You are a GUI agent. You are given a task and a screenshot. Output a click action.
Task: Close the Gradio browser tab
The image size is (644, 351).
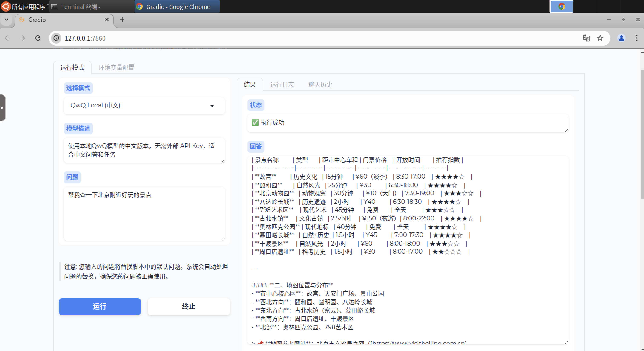[x=107, y=20]
